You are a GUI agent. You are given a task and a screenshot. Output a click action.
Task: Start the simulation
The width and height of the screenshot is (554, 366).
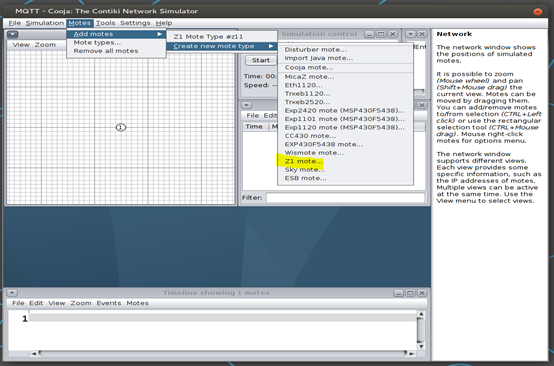coord(261,60)
